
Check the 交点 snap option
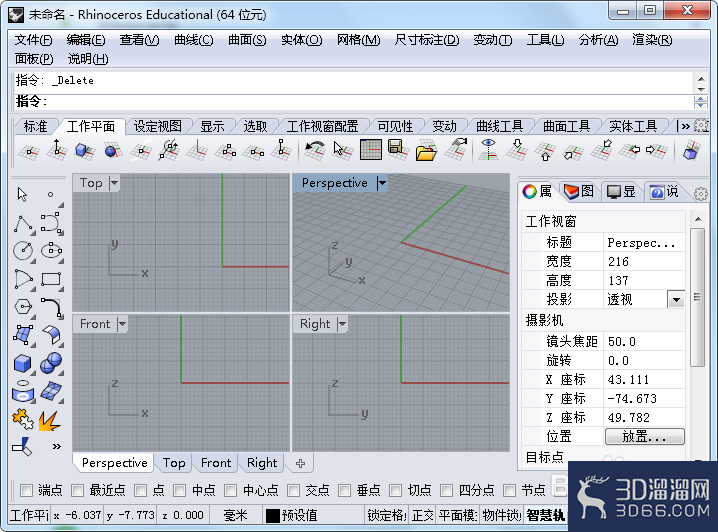293,490
